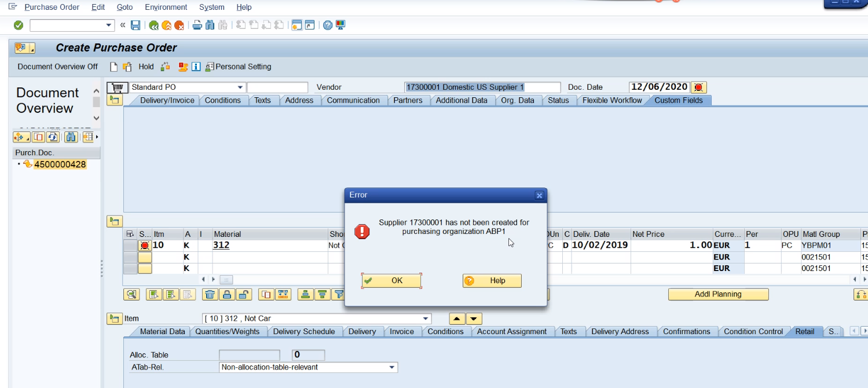The height and width of the screenshot is (388, 868).
Task: Open the Standard PO document type dropdown
Action: click(239, 87)
